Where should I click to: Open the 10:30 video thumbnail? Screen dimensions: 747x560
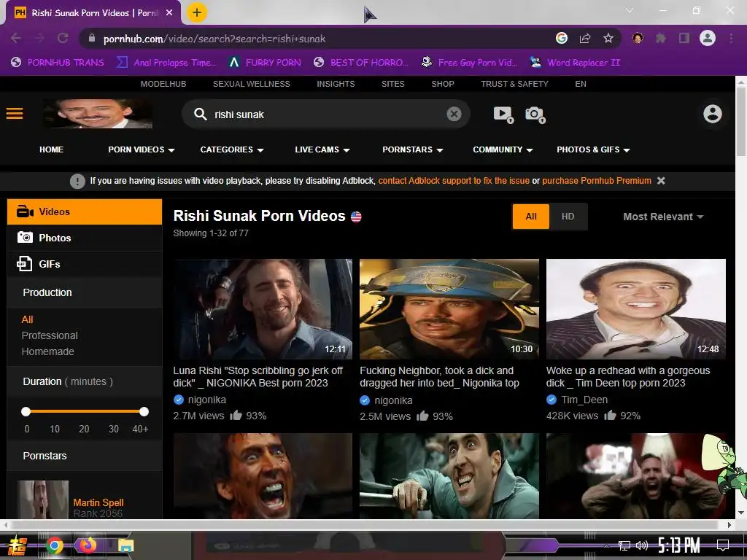point(449,309)
